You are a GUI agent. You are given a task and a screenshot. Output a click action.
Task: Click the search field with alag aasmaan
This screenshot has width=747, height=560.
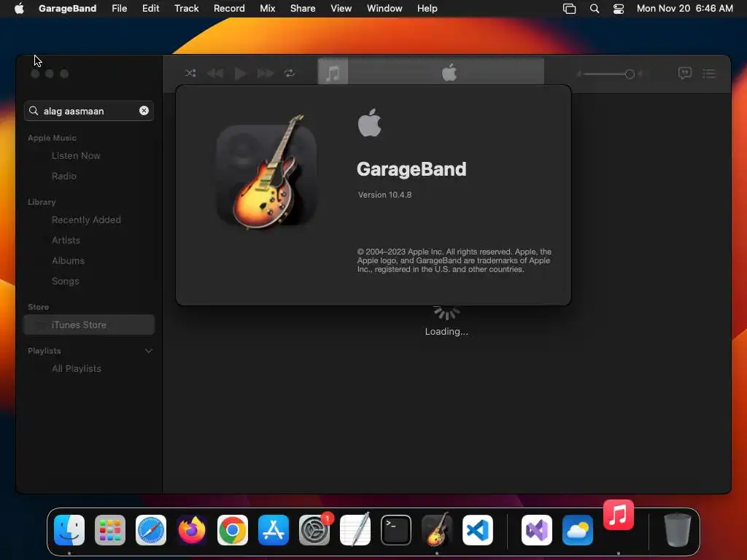coord(89,111)
